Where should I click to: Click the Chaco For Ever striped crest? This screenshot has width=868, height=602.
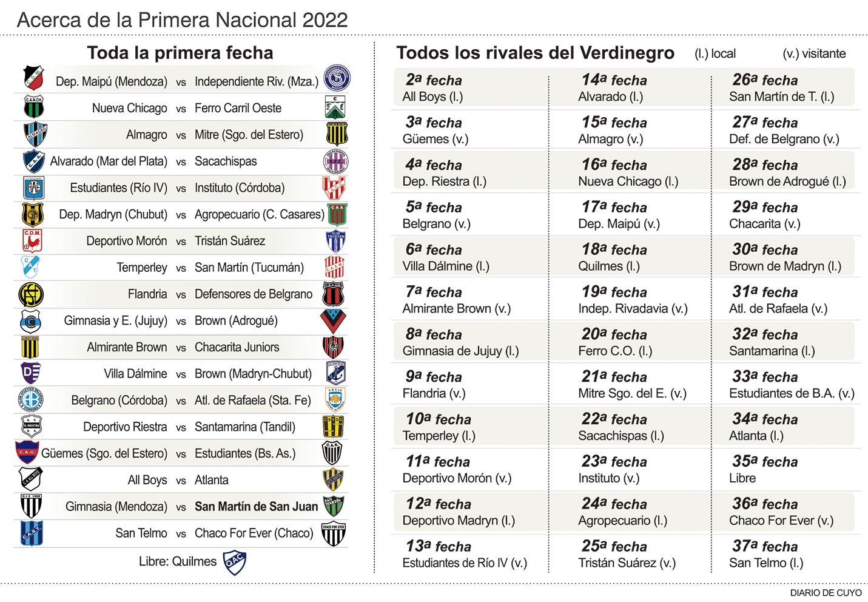(333, 533)
